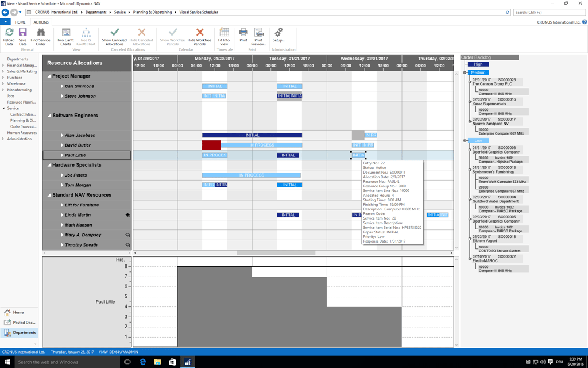Switch to the ACTIONS ribbon tab

[41, 22]
